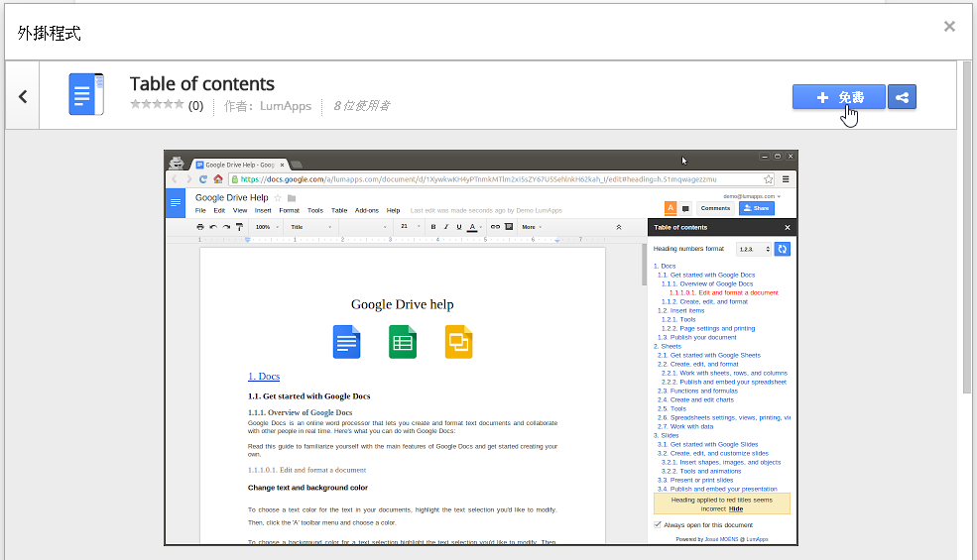
Task: Click '2.5. Tools' sidebar entry
Action: (x=672, y=408)
